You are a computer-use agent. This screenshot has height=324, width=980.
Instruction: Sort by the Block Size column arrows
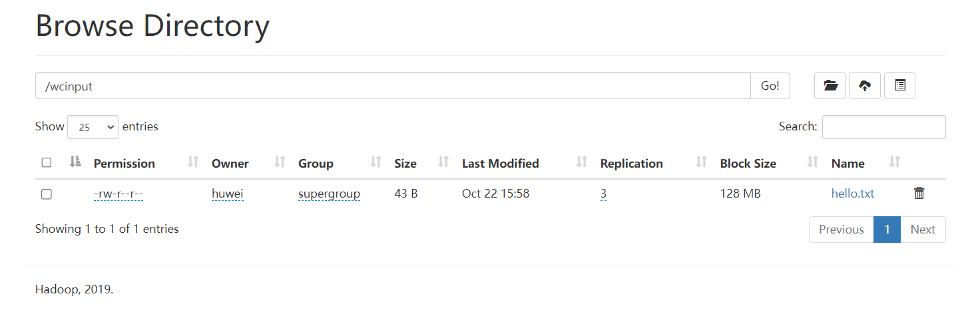coord(812,162)
